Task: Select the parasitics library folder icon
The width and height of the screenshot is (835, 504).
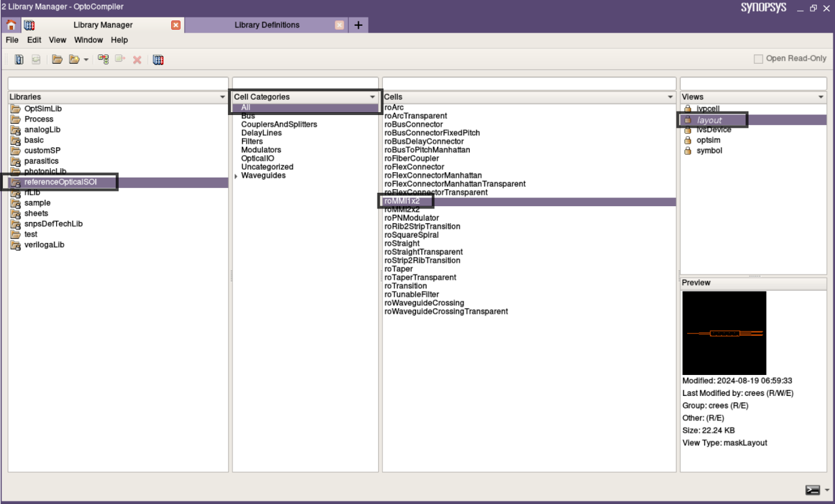Action: (x=16, y=161)
